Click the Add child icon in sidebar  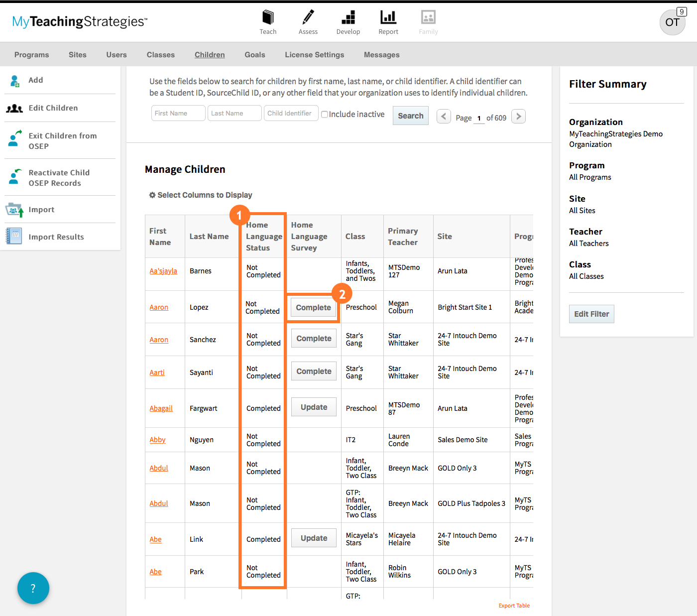tap(14, 81)
